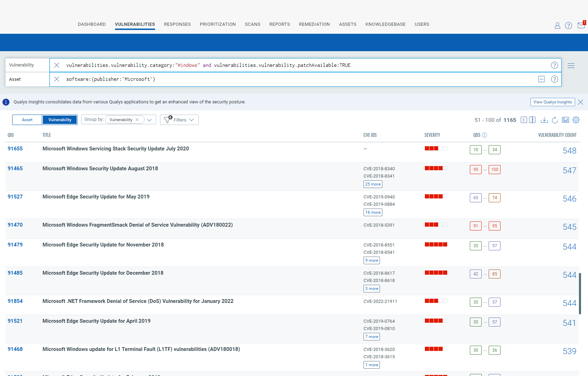Go to the previous results page
588x376 pixels.
click(x=524, y=120)
